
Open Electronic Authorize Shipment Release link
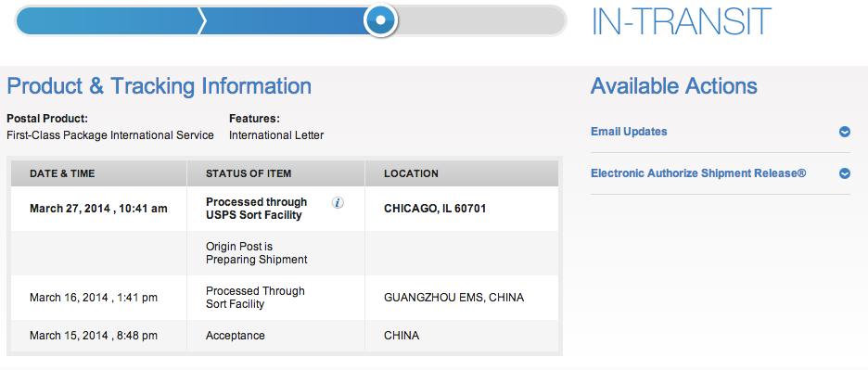[698, 173]
